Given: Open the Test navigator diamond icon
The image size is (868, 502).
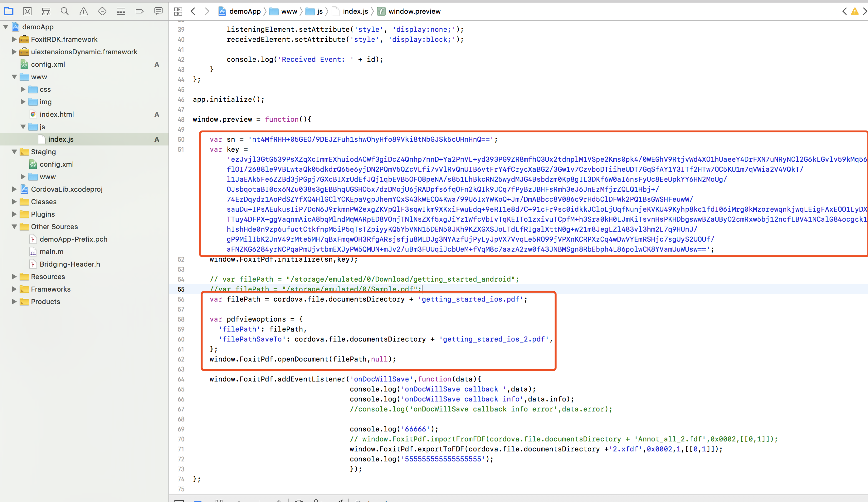Looking at the screenshot, I should [102, 11].
